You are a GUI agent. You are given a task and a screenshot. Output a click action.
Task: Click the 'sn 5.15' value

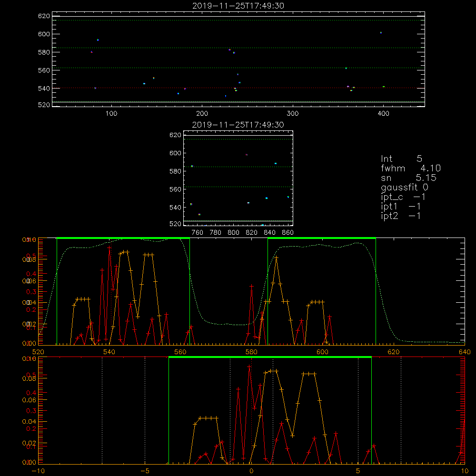[x=408, y=178]
